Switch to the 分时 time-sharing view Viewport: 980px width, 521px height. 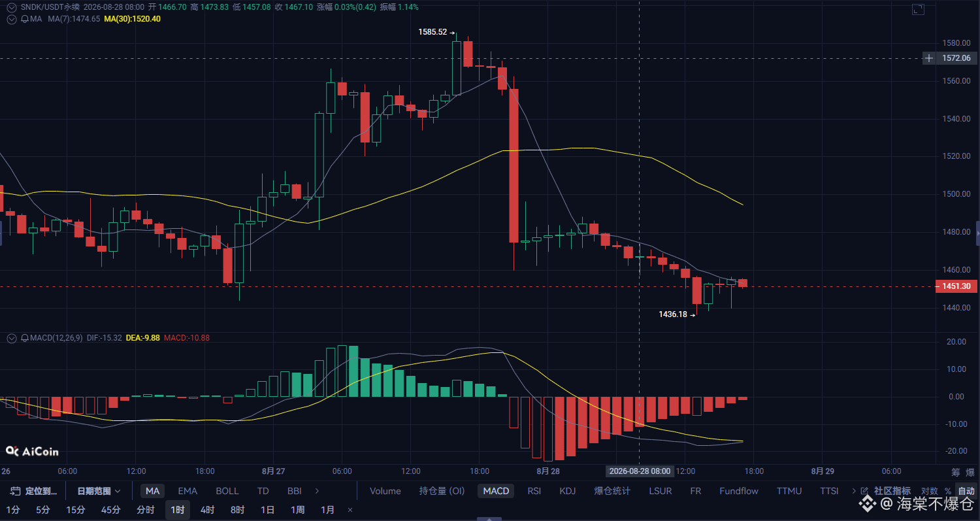pos(145,510)
